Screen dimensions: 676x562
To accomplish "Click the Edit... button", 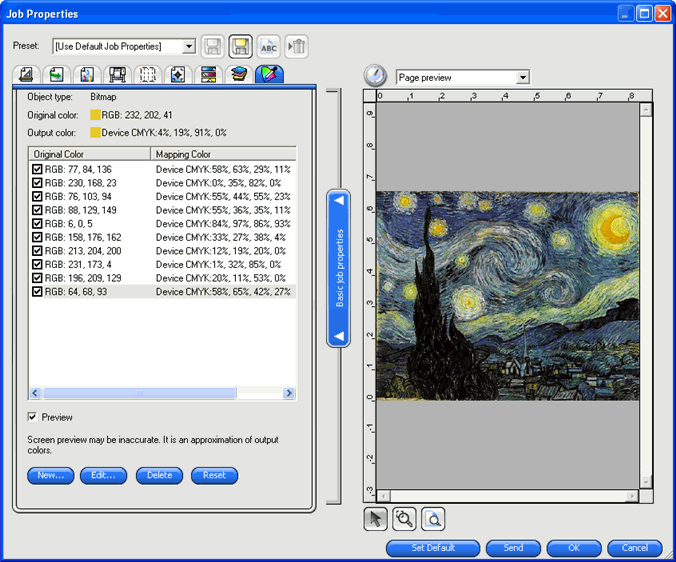I will click(x=103, y=475).
